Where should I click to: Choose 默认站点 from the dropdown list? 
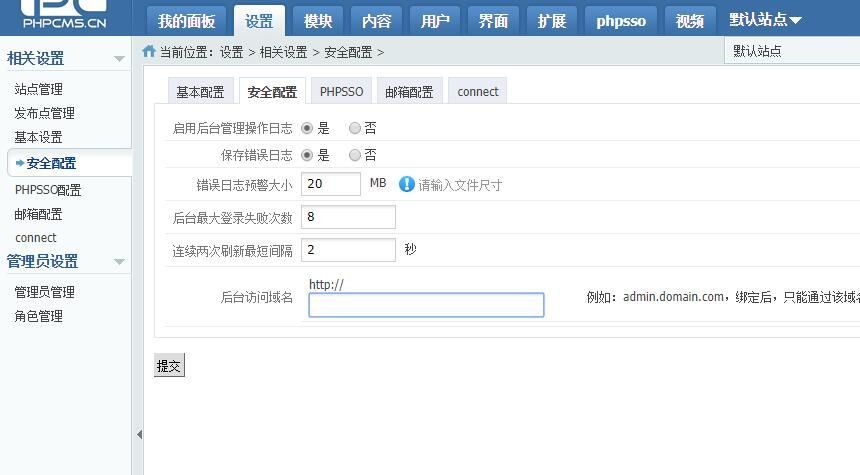pyautogui.click(x=757, y=51)
